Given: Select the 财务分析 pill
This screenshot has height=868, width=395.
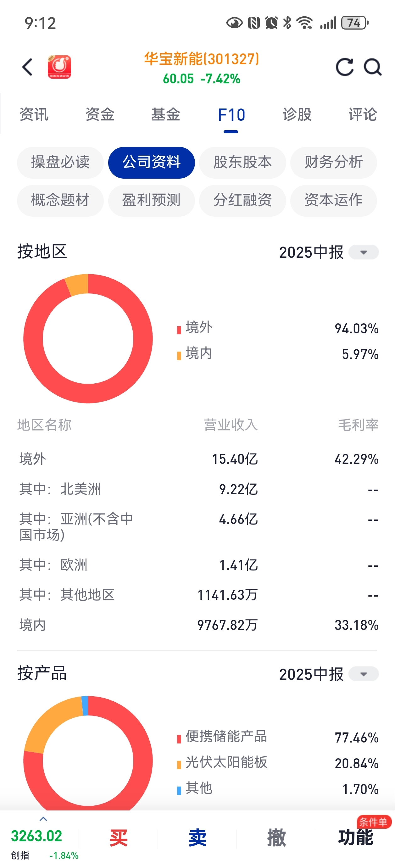Looking at the screenshot, I should tap(333, 162).
